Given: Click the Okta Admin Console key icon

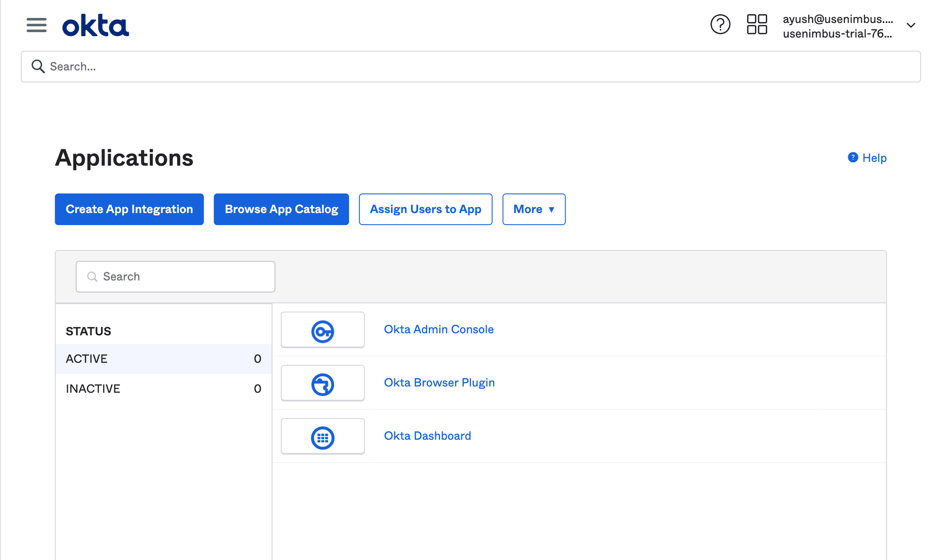Looking at the screenshot, I should [x=323, y=331].
